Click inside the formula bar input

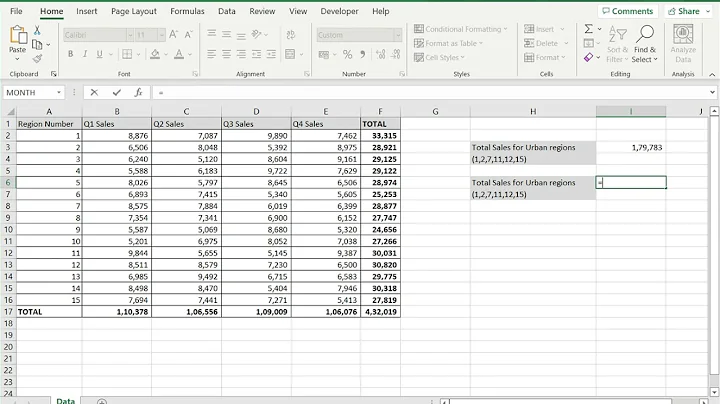point(429,92)
